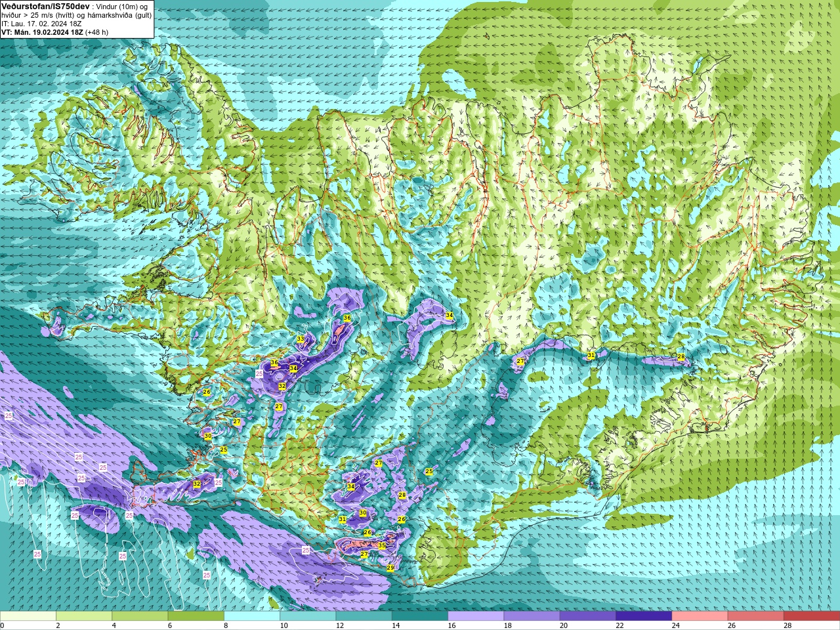Click the 26–28 m/s salmon legend swatch
The image size is (840, 630).
(756, 616)
